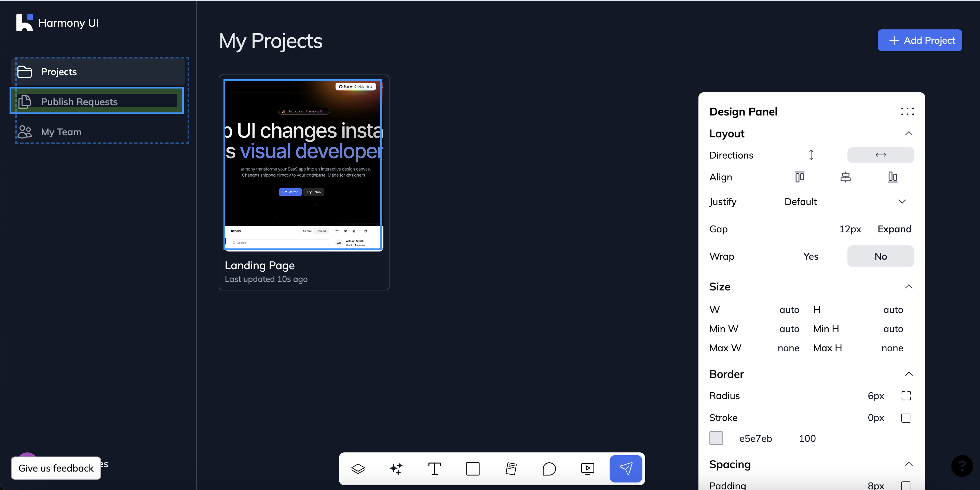Go to My Team sidebar item
980x490 pixels.
(x=61, y=132)
